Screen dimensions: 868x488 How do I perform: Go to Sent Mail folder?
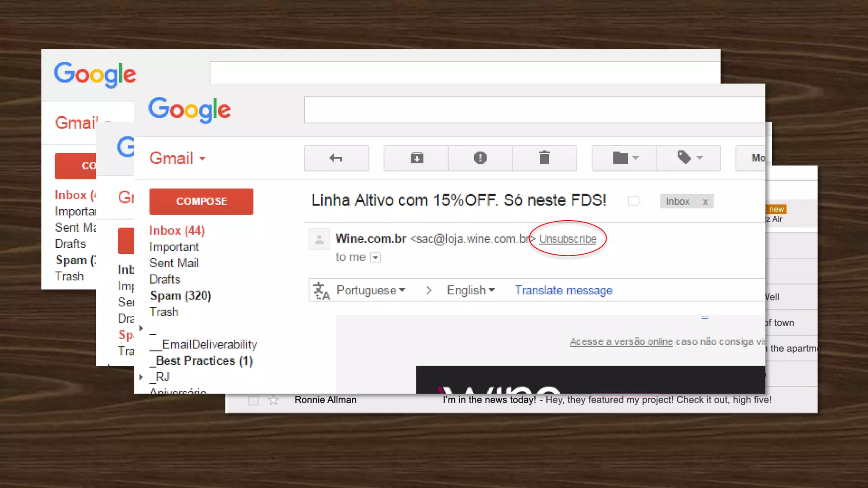(174, 263)
